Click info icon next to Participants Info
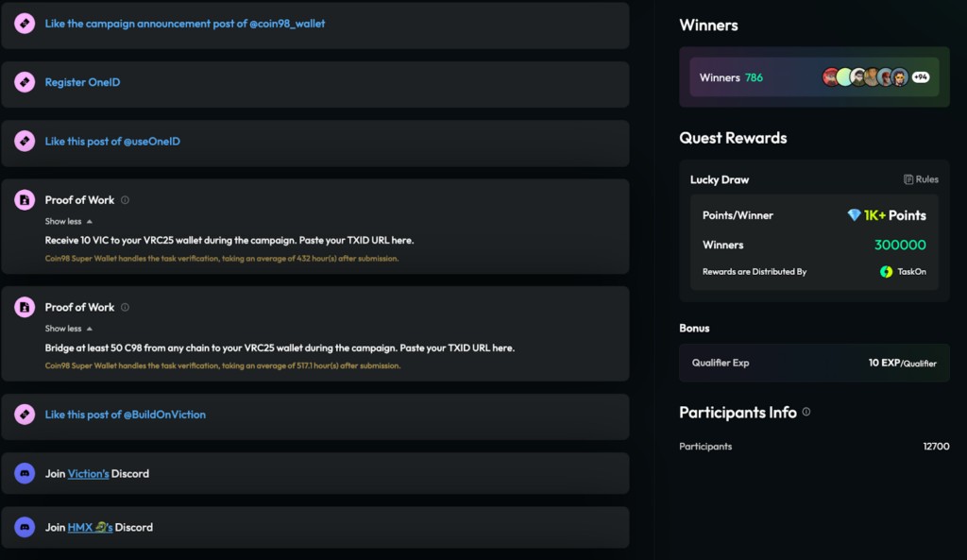 806,413
